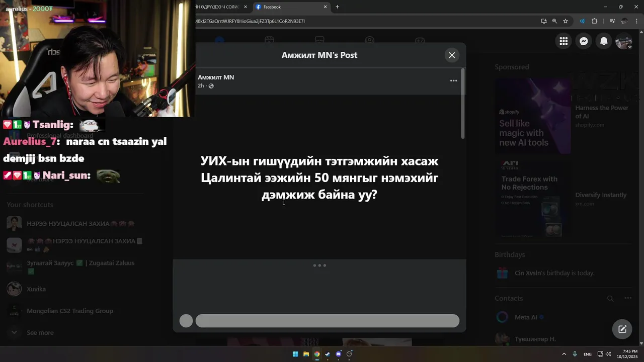Open Амжилт MN page name in post
The image size is (644, 362).
pyautogui.click(x=216, y=77)
